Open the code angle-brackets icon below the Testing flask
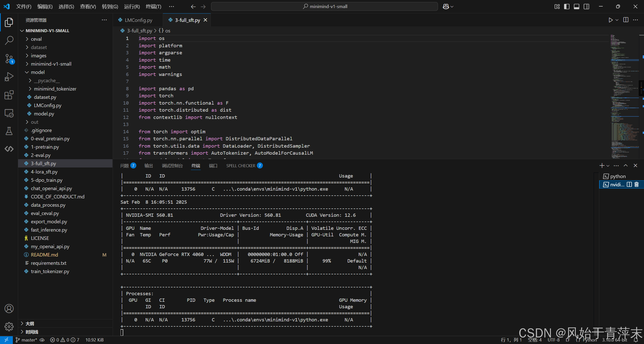 pyautogui.click(x=9, y=149)
